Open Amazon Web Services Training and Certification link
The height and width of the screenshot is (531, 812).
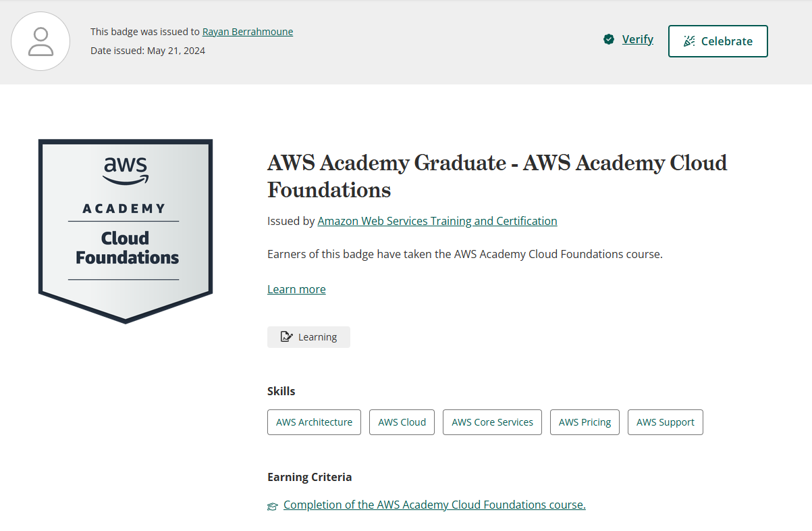[x=437, y=221]
